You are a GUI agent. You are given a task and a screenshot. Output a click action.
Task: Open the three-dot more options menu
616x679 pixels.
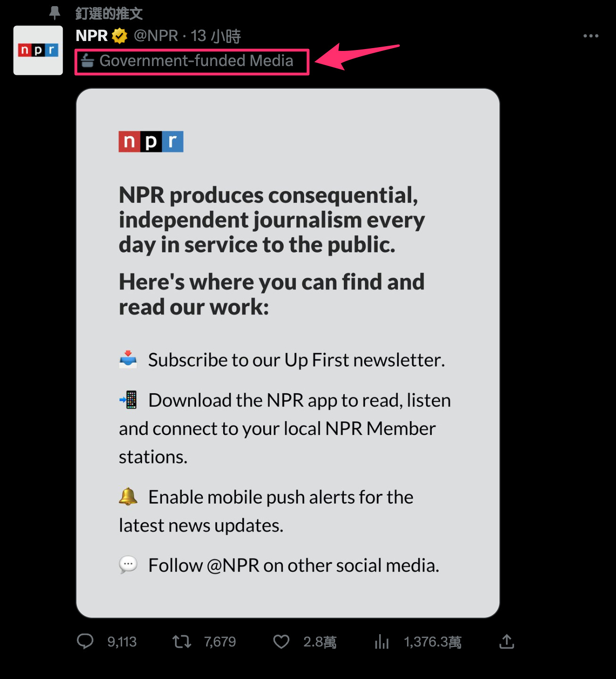pos(591,36)
